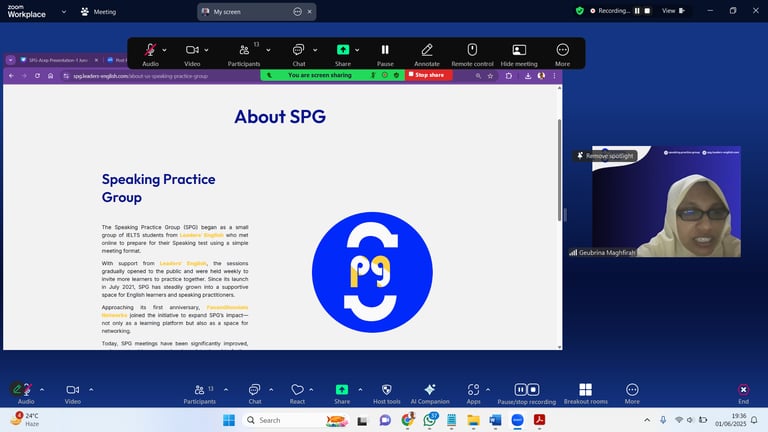Reload the browser page
The image size is (768, 432).
point(37,76)
